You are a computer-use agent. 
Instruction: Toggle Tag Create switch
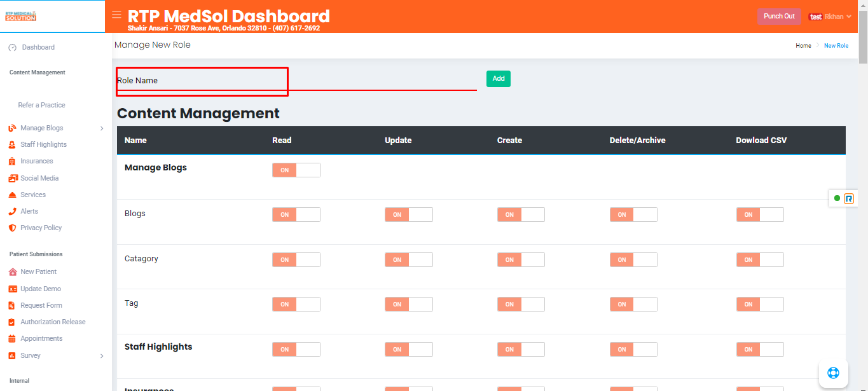pos(521,305)
